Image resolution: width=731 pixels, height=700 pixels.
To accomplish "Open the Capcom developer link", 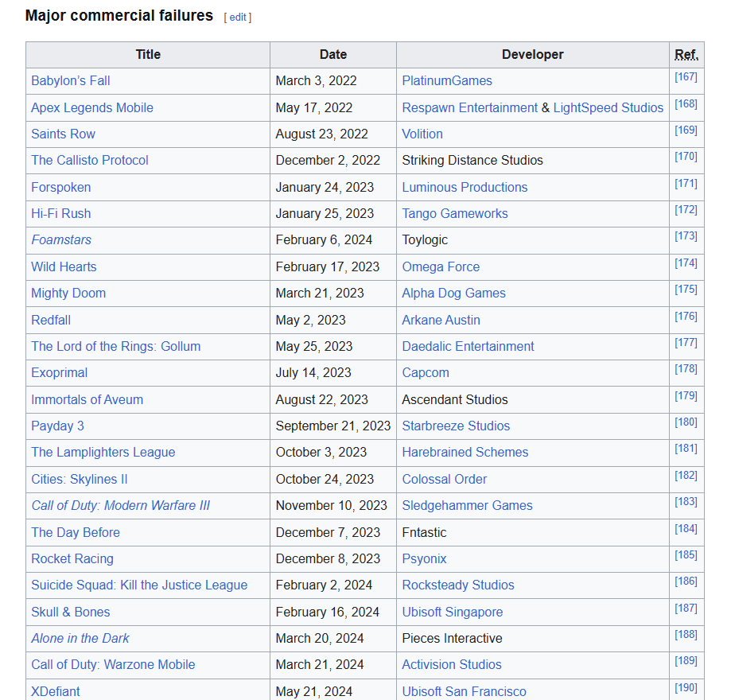I will (426, 372).
